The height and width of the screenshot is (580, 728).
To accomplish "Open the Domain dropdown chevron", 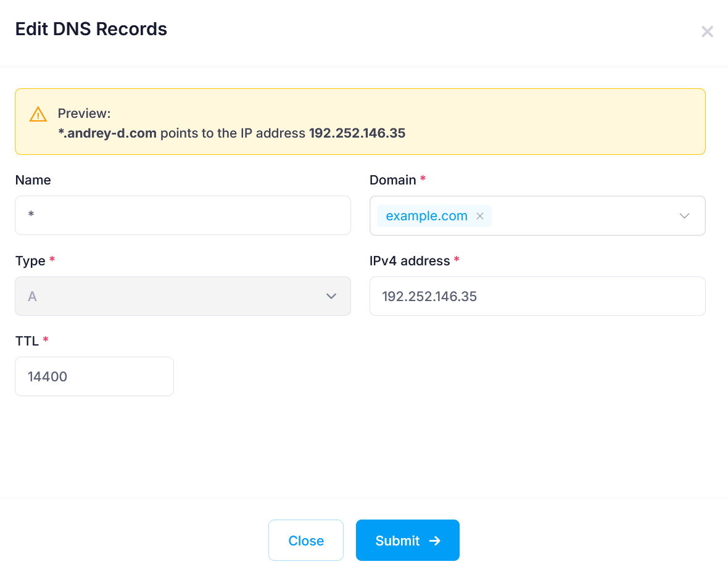I will click(684, 216).
